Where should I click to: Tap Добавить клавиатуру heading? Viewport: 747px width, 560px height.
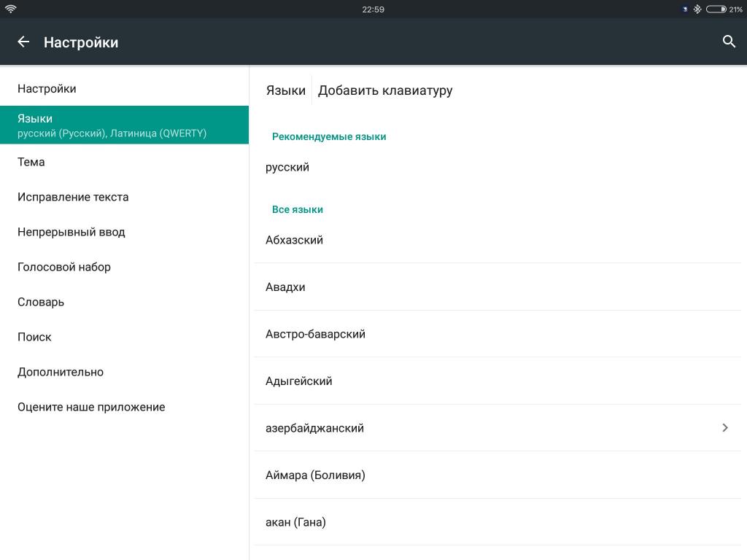pyautogui.click(x=385, y=90)
